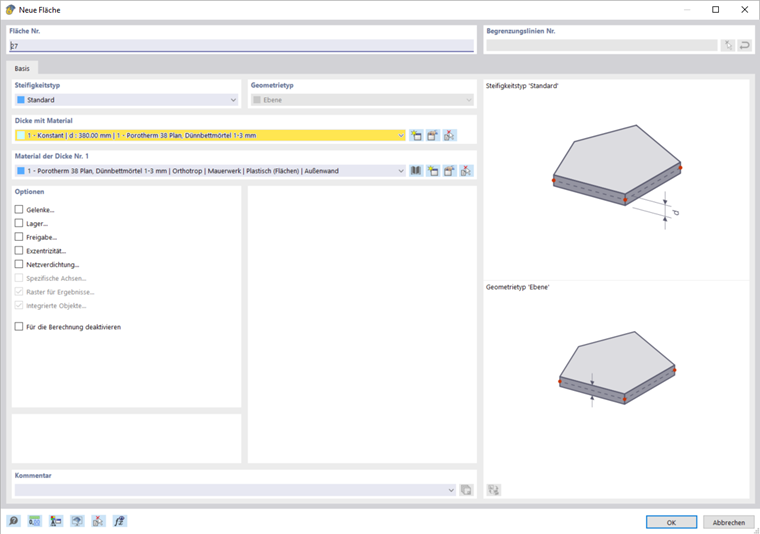This screenshot has height=534, width=760.
Task: Open the Kommentar dropdown
Action: point(451,490)
